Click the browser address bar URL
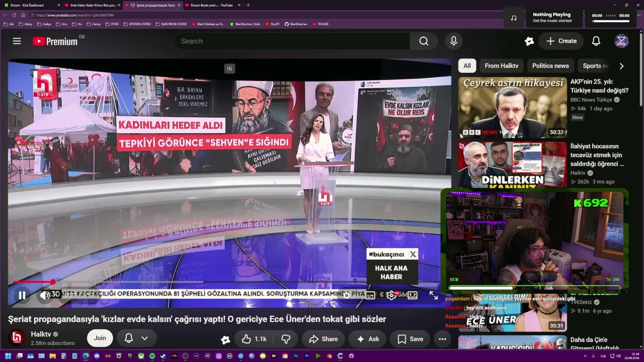Image resolution: width=644 pixels, height=362 pixels. pyautogui.click(x=75, y=15)
